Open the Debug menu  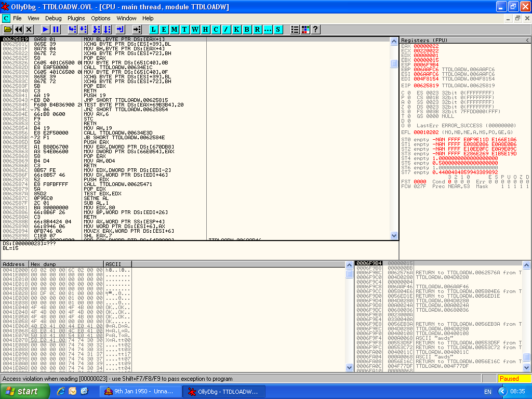54,18
